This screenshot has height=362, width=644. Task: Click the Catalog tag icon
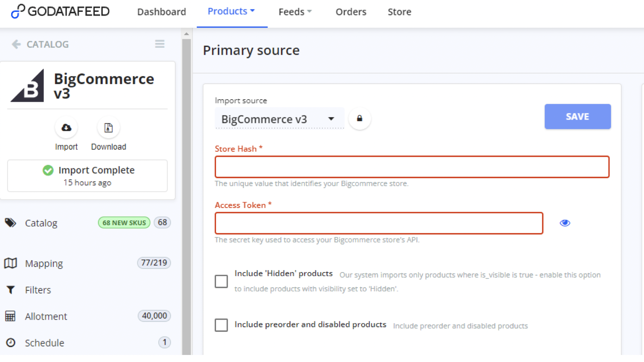tap(11, 223)
